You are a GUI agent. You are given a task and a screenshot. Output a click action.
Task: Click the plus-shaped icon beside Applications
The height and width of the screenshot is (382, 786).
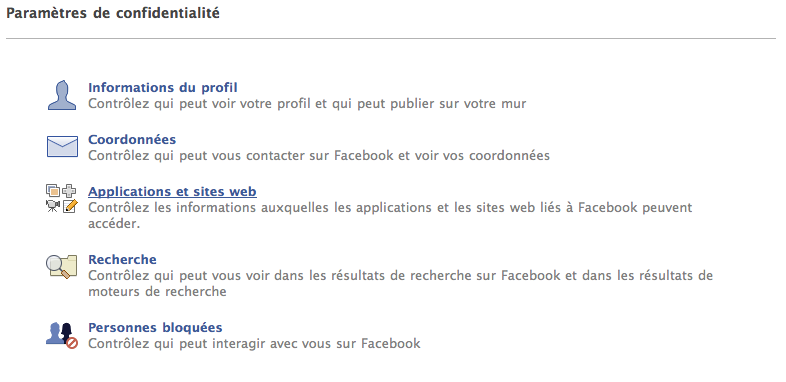pos(69,190)
